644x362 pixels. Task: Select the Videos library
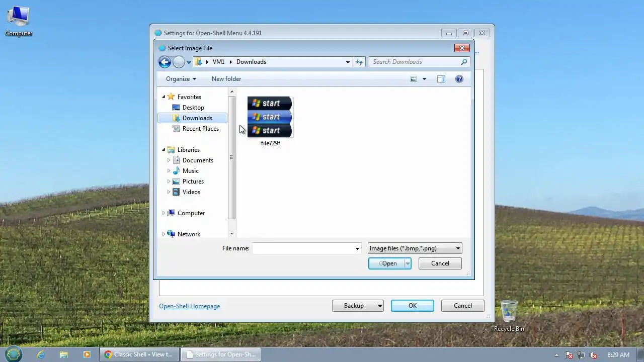pos(191,192)
